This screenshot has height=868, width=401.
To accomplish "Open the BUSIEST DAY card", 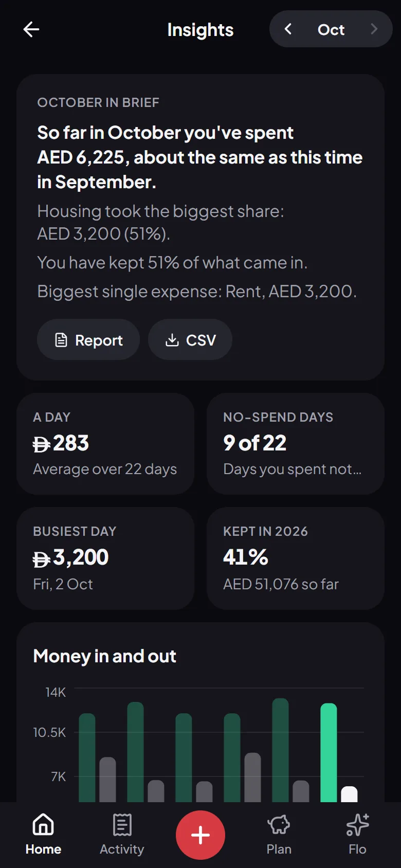I will pyautogui.click(x=105, y=558).
